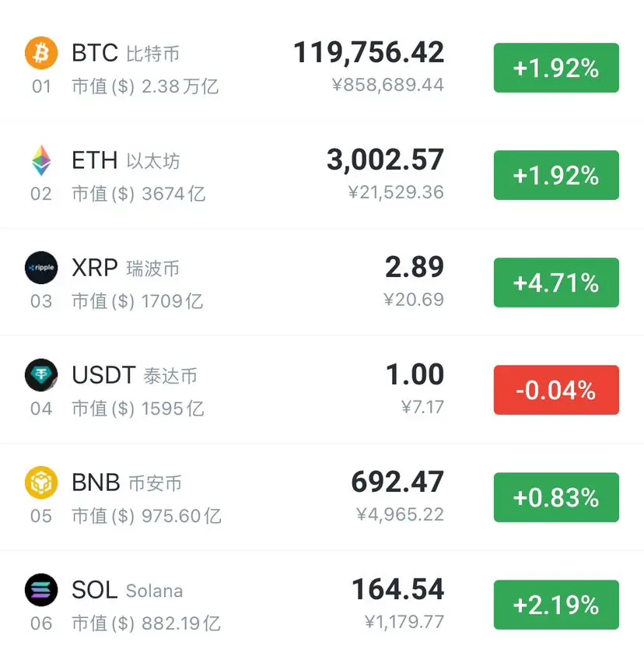Open the ETH 以太坊 coin name
Viewport: 644px width, 656px height.
[126, 160]
